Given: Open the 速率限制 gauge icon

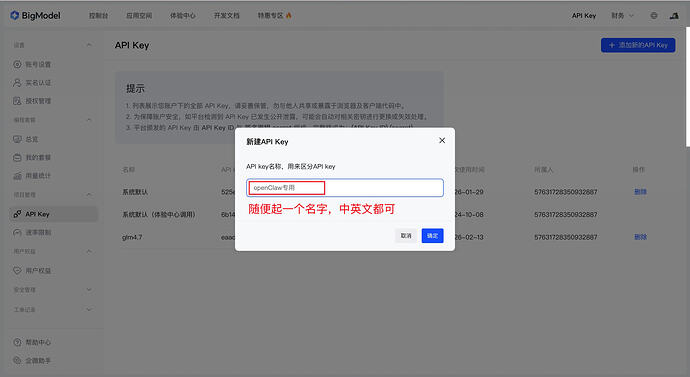Looking at the screenshot, I should 17,232.
